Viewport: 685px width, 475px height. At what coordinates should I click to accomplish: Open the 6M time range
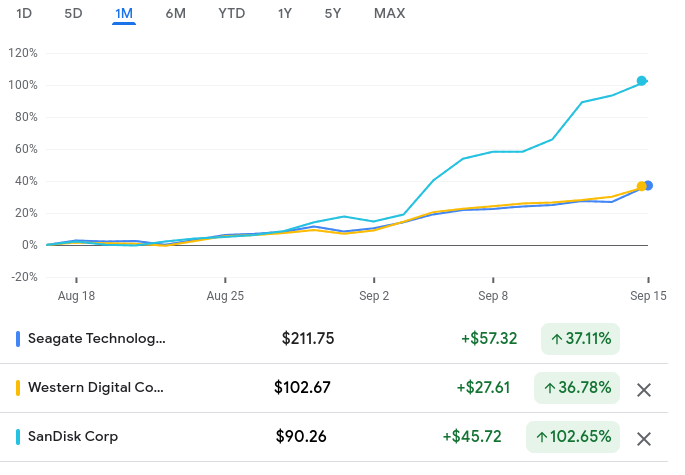(176, 13)
